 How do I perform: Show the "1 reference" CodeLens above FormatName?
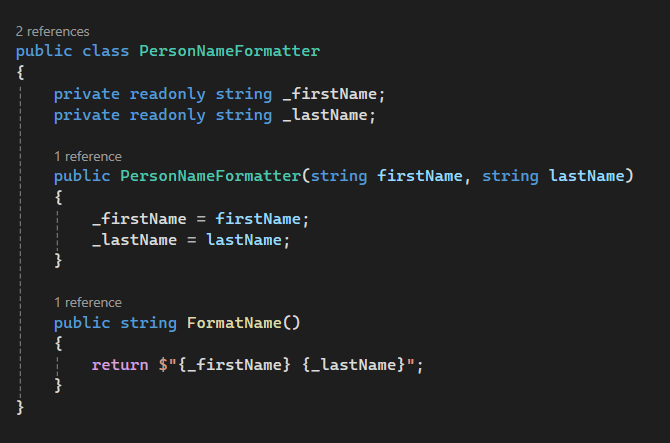pyautogui.click(x=88, y=302)
